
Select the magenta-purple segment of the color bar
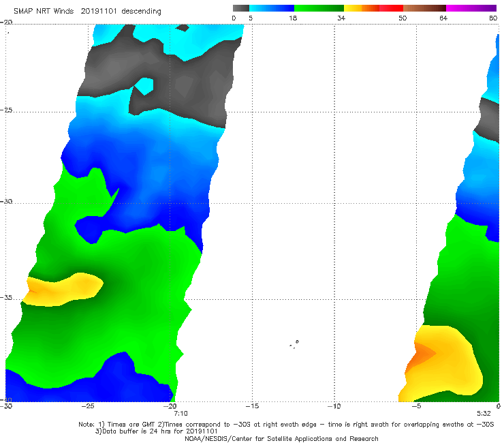[471, 8]
